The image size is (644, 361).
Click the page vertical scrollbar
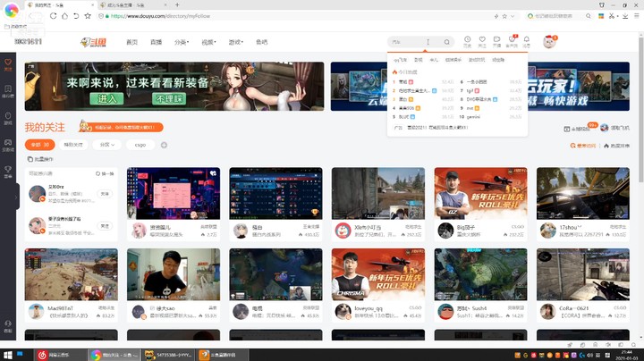click(640, 111)
